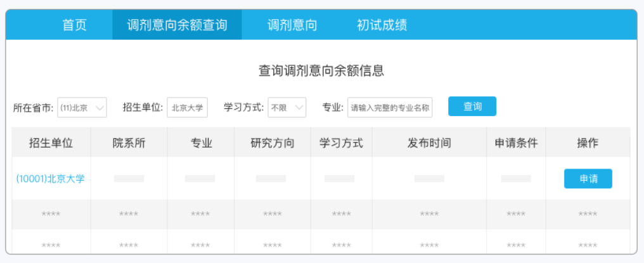Click the 申请条件 column header
The image size is (644, 263).
point(515,143)
